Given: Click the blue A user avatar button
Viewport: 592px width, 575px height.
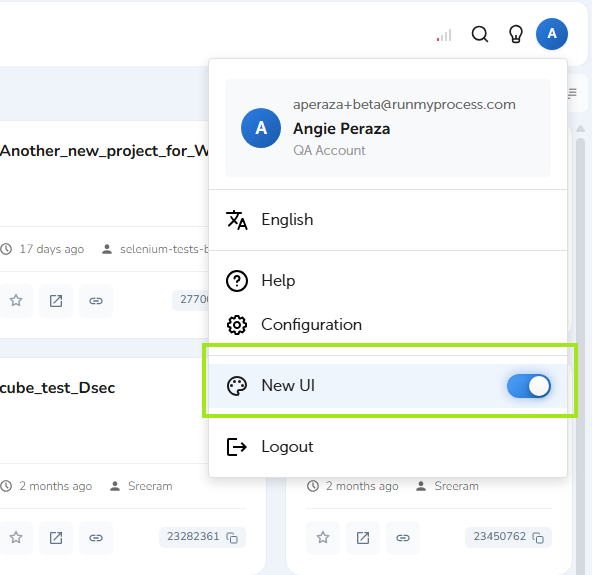Looking at the screenshot, I should point(552,34).
